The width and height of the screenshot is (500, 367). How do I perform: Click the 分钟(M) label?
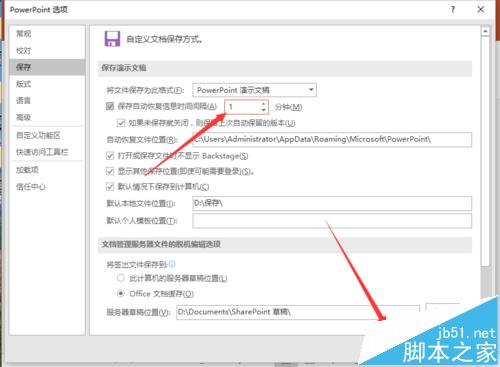(x=289, y=107)
